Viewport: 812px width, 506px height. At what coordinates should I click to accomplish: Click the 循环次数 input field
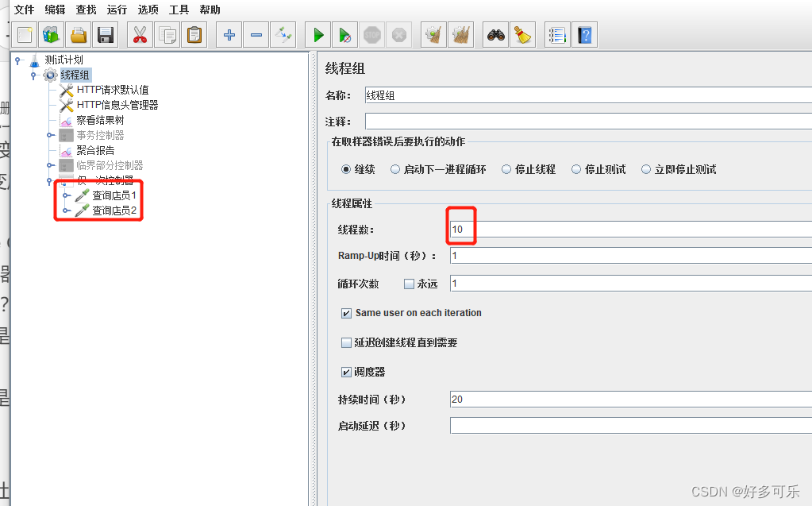[631, 284]
